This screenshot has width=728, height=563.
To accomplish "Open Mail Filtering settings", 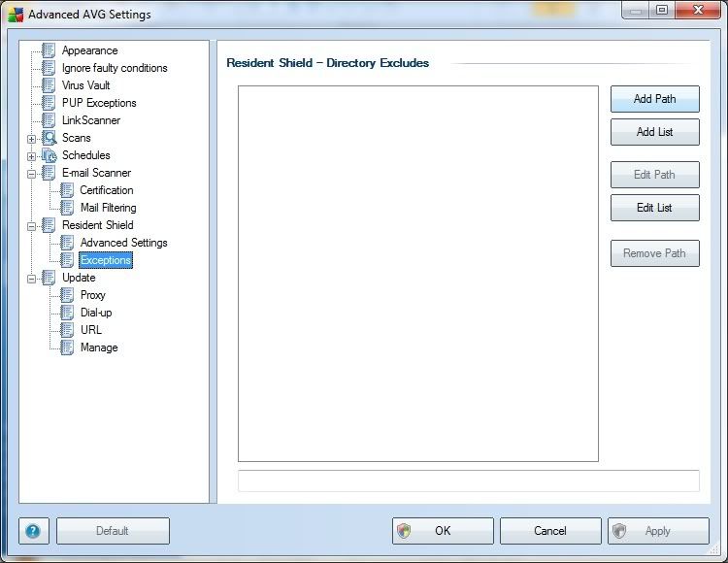I will pyautogui.click(x=108, y=208).
